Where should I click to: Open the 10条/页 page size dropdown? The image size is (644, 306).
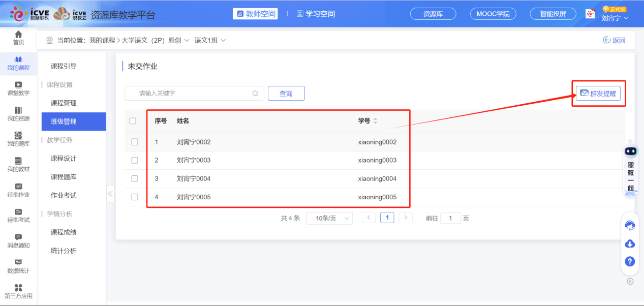tap(329, 218)
